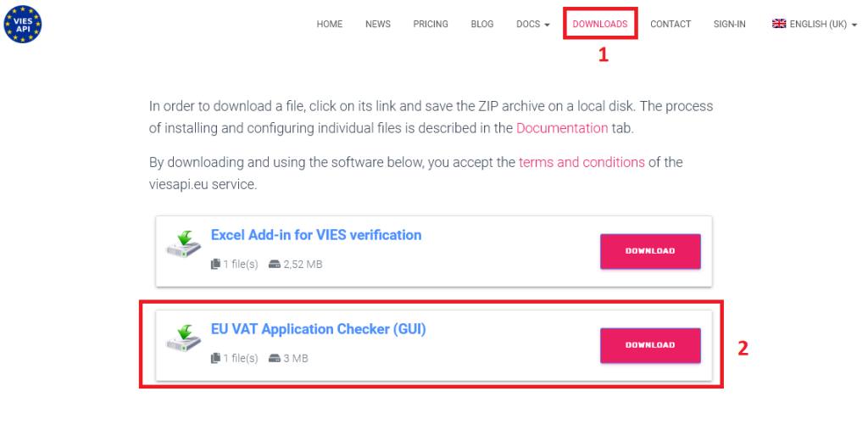Click the file count icon under EU VAT Checker

click(x=215, y=358)
